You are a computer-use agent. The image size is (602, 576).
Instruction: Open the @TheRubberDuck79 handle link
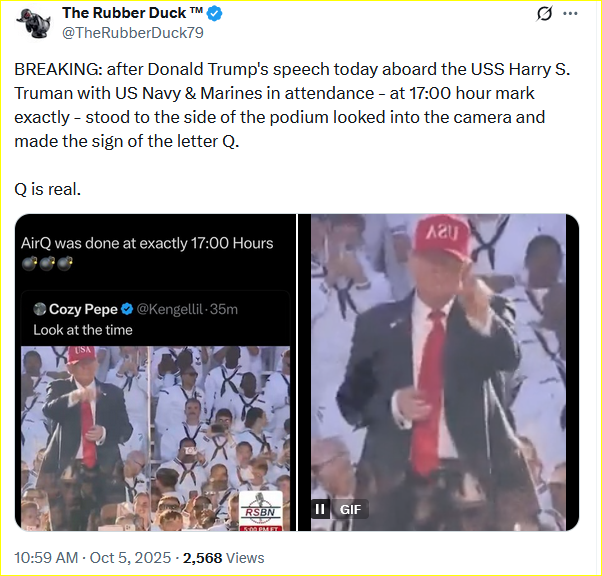tap(132, 33)
